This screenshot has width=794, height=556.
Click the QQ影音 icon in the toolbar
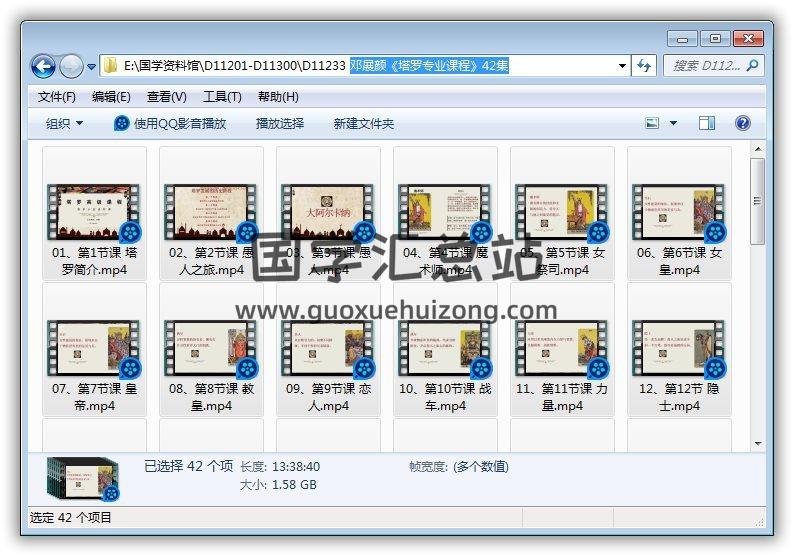(122, 123)
